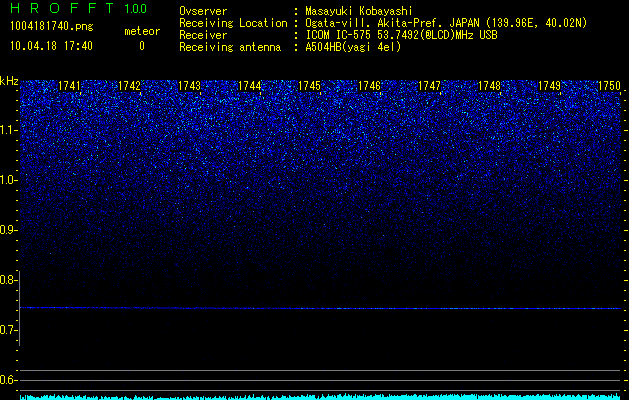Click the meteor count label

click(x=142, y=31)
